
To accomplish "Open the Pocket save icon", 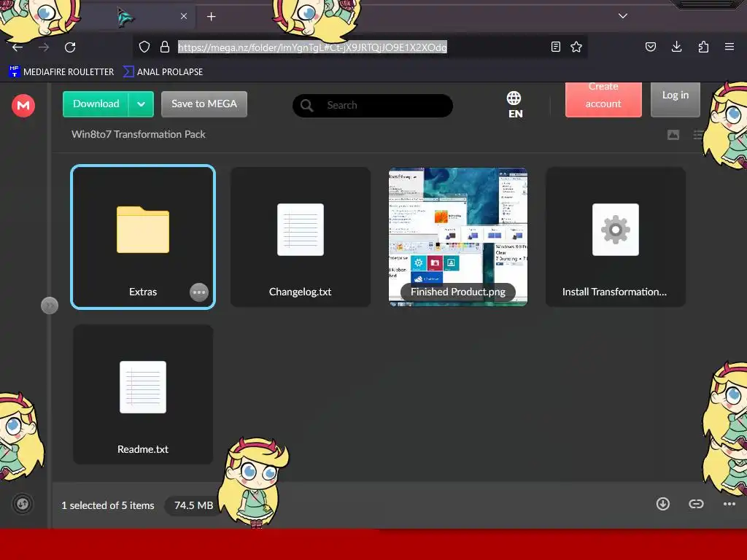I will (x=651, y=47).
